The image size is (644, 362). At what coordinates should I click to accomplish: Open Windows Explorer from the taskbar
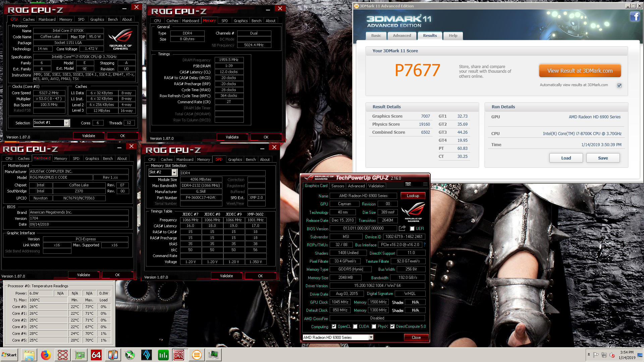29,355
